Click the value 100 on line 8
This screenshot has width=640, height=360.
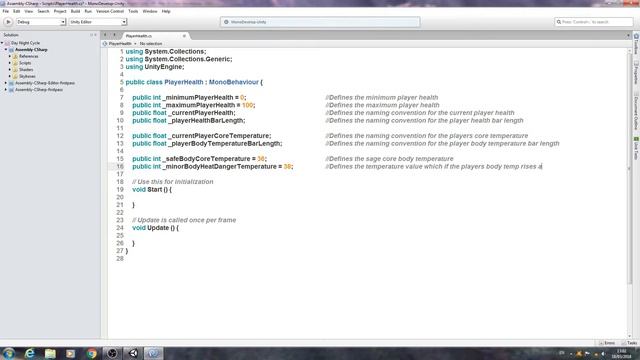247,105
